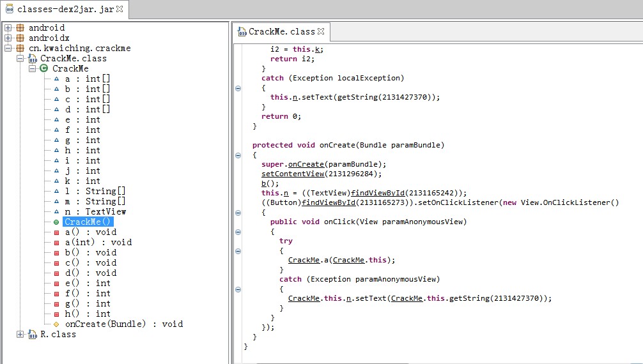Click the jar file icon in top tab

[x=10, y=9]
